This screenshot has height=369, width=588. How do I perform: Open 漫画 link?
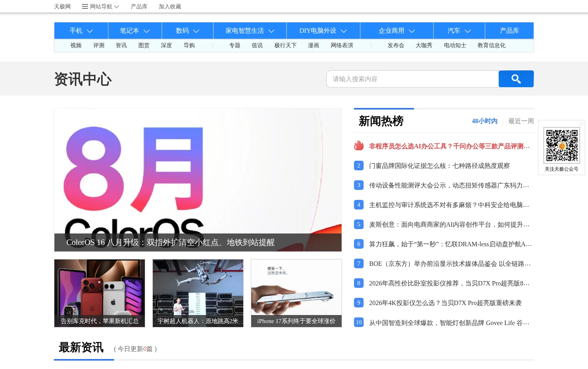[314, 46]
